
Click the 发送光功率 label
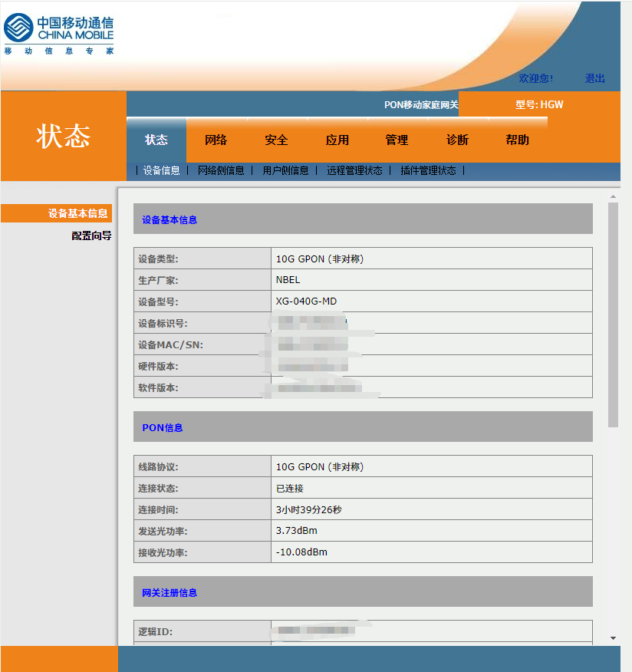tap(163, 532)
